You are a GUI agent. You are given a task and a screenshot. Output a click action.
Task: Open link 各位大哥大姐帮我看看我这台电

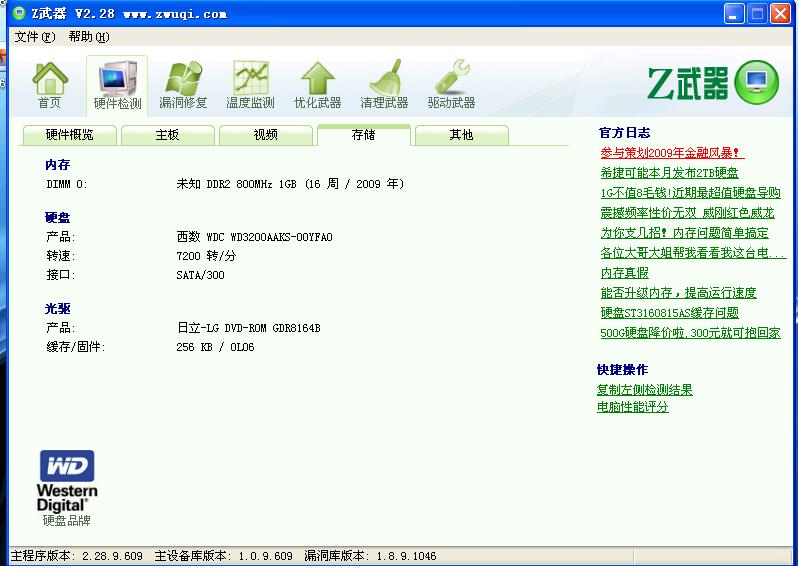(x=693, y=253)
